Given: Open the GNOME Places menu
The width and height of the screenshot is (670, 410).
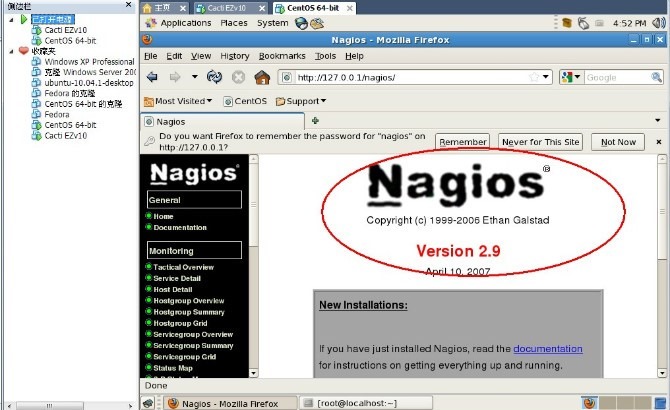Looking at the screenshot, I should pos(234,23).
